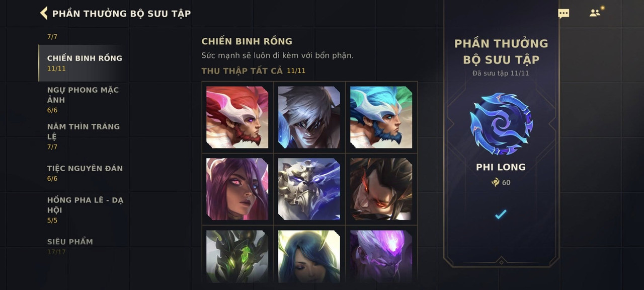Select the red-haired dragon skin portrait
Image resolution: width=644 pixels, height=290 pixels.
[x=237, y=117]
